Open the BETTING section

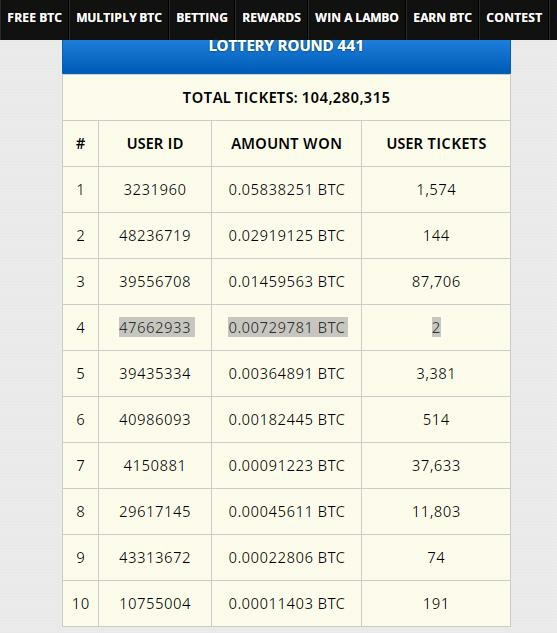202,18
